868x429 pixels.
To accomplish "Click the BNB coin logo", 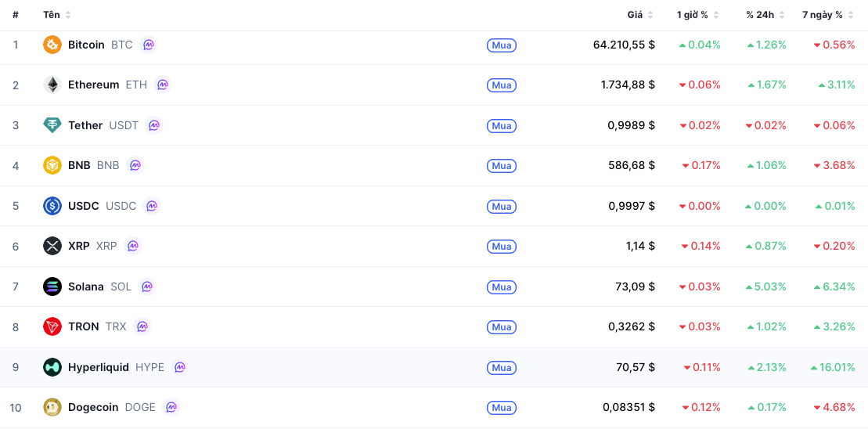I will tap(52, 165).
